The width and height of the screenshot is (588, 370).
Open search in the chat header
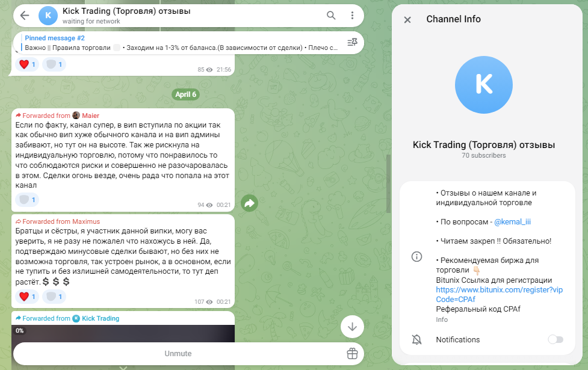331,16
